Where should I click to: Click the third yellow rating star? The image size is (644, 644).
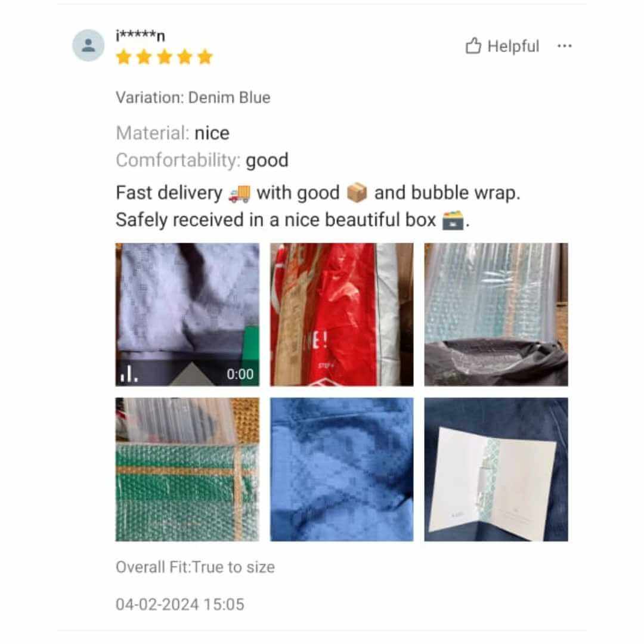click(x=165, y=57)
